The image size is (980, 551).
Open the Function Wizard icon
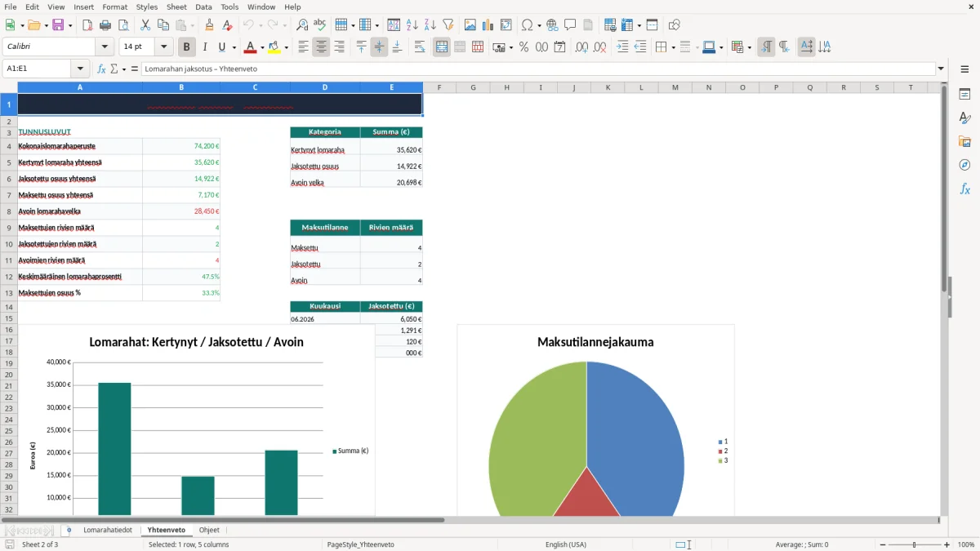(102, 69)
